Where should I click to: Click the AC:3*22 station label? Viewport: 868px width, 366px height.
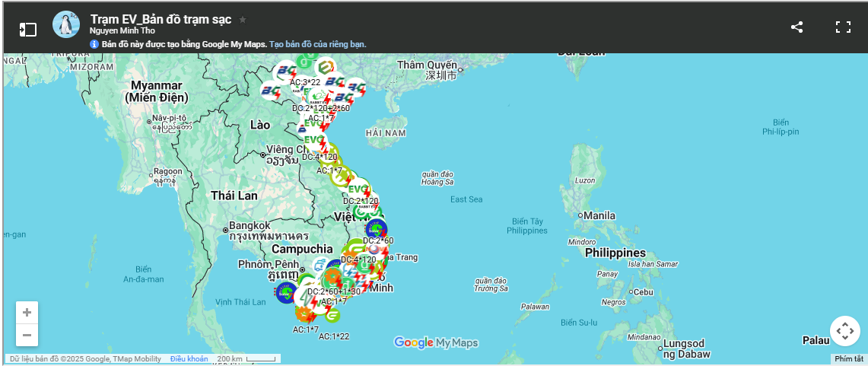(305, 82)
